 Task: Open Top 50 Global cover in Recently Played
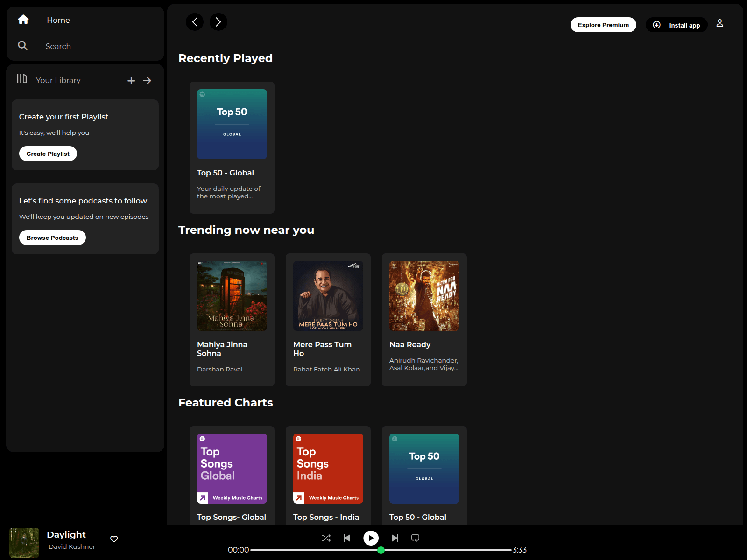pos(232,124)
